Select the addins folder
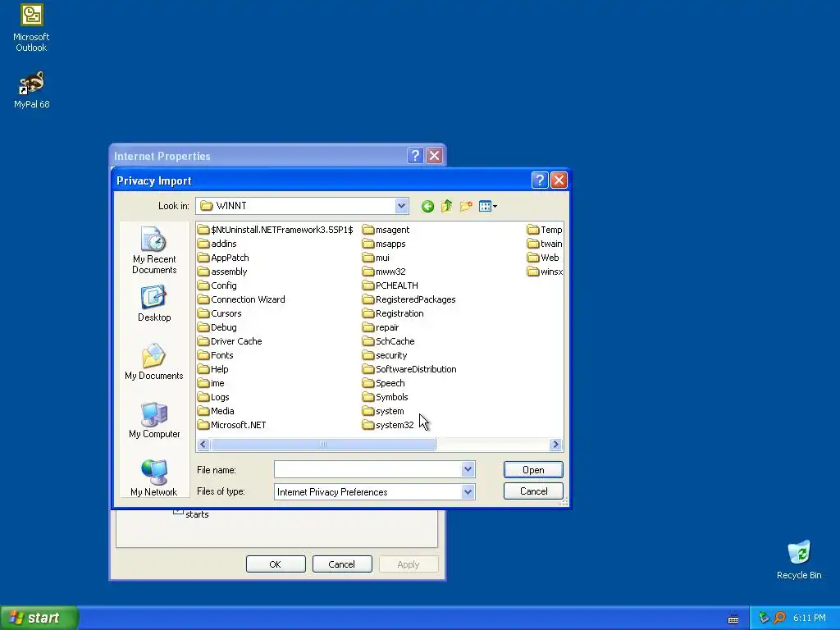 click(217, 244)
